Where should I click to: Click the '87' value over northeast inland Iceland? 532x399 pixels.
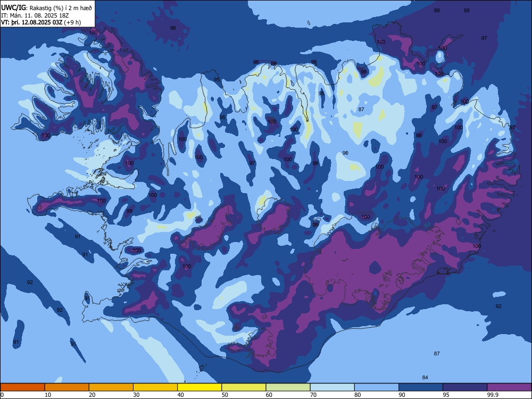point(361,109)
